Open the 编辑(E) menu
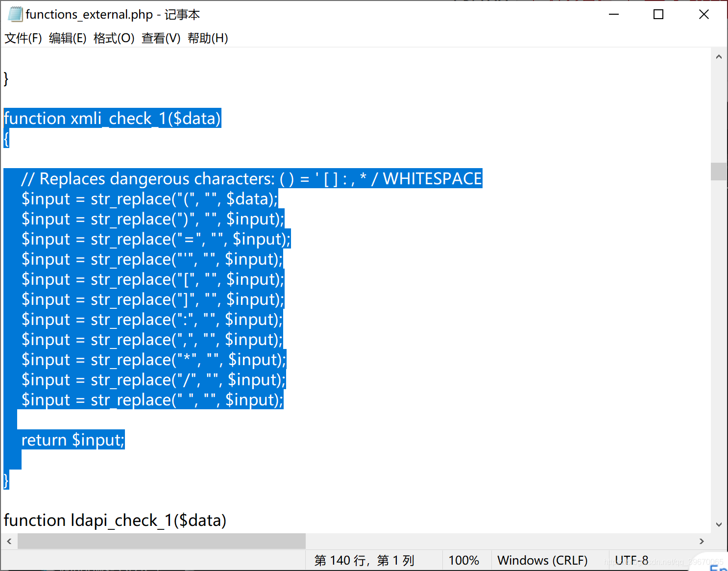 (x=68, y=38)
